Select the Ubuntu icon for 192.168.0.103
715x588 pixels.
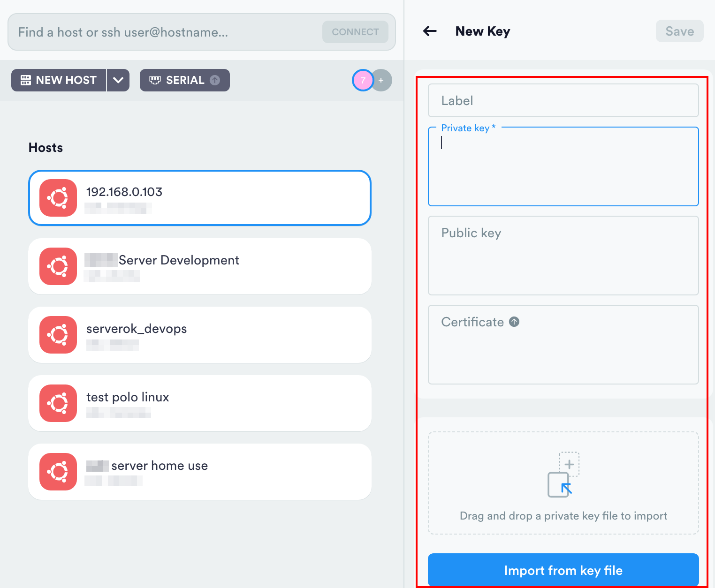click(58, 198)
